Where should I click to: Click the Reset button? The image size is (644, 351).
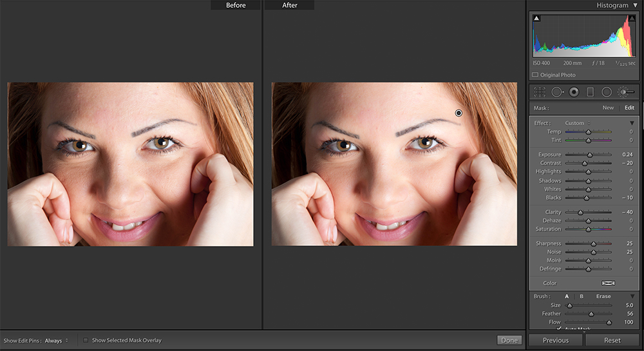[612, 340]
